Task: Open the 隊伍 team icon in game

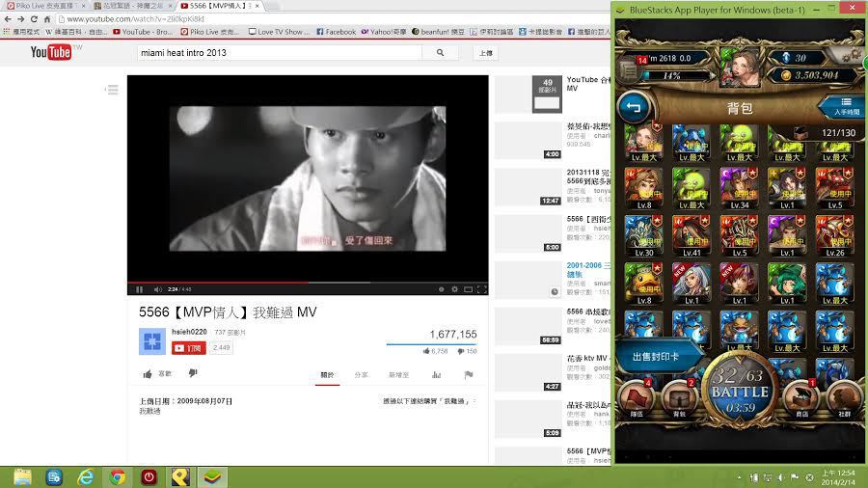Action: (x=637, y=398)
